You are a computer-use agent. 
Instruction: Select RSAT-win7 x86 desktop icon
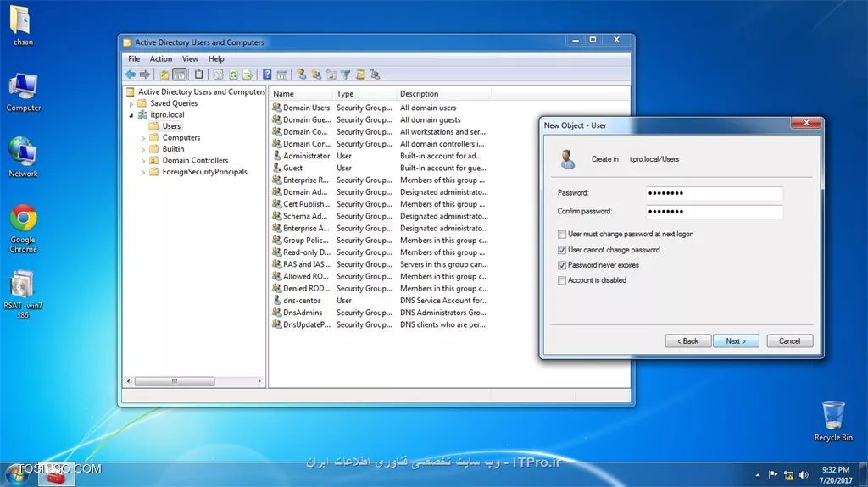(23, 294)
